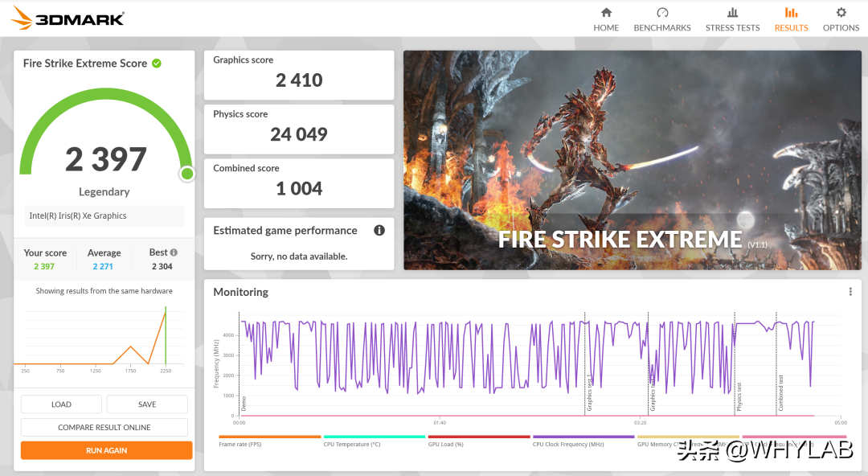This screenshot has width=868, height=476.
Task: Click the orange RUN AGAIN button
Action: tap(106, 450)
